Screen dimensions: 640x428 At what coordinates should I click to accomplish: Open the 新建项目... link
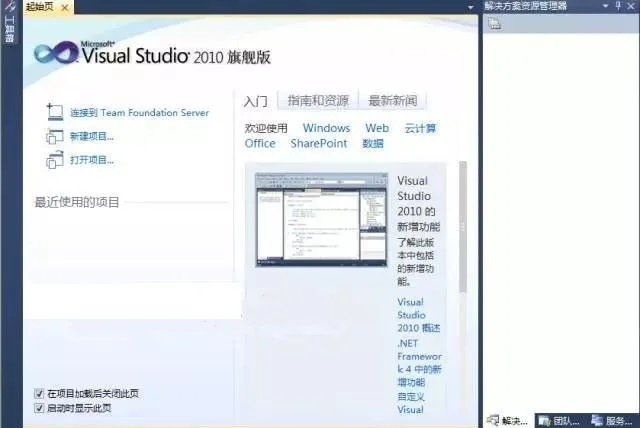(92, 136)
